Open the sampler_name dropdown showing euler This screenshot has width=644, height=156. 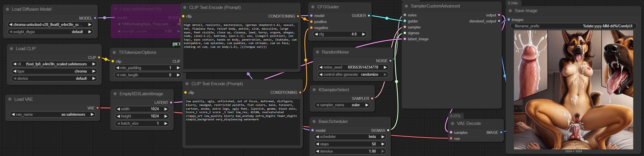[x=342, y=105]
